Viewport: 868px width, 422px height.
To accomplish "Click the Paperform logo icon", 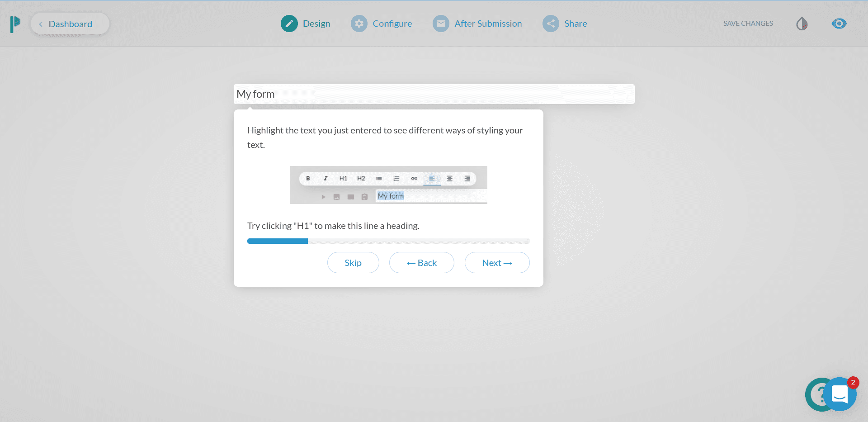I will tap(15, 24).
